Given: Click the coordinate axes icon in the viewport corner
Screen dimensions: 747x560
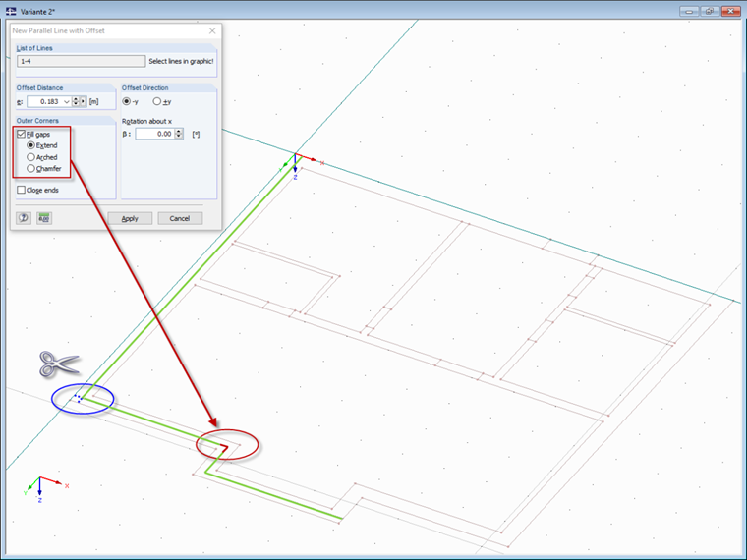Looking at the screenshot, I should click(45, 488).
